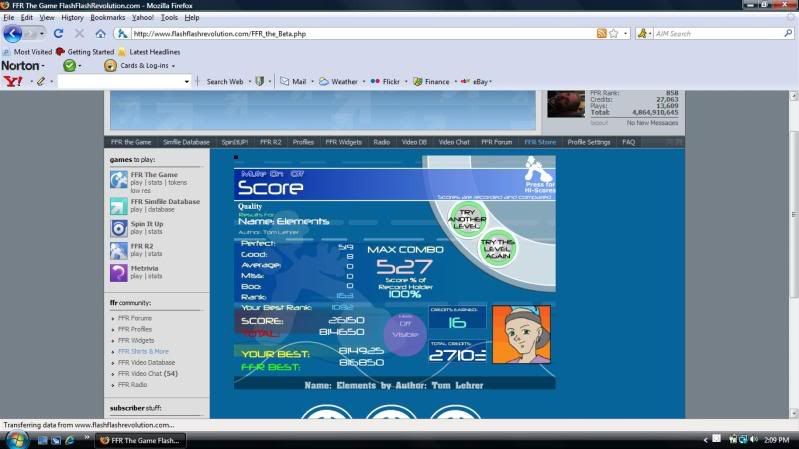Select the Metrivia purple icon

pyautogui.click(x=119, y=272)
